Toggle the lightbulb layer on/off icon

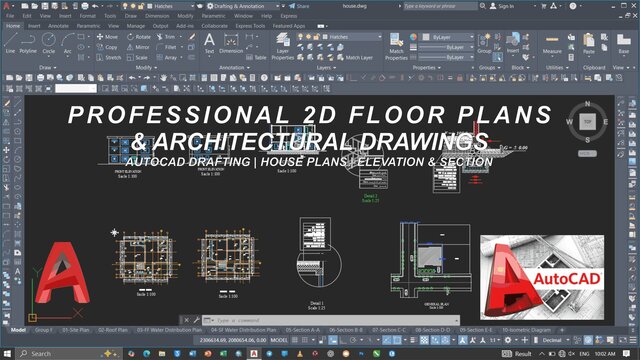(300, 37)
